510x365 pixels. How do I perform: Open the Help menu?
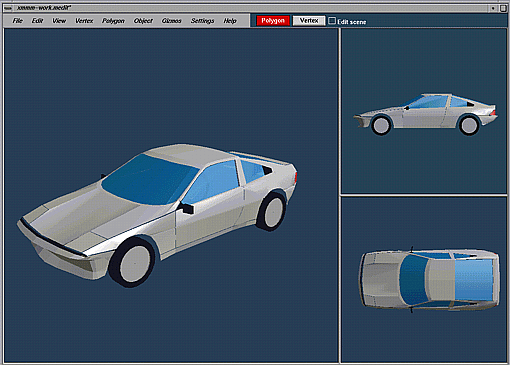click(230, 21)
